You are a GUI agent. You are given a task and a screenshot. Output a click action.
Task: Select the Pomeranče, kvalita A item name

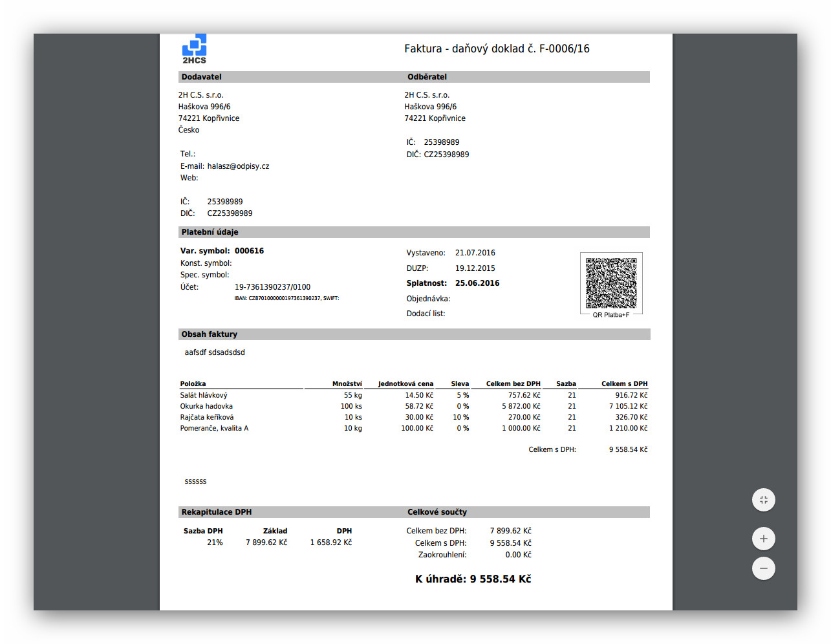coord(213,428)
